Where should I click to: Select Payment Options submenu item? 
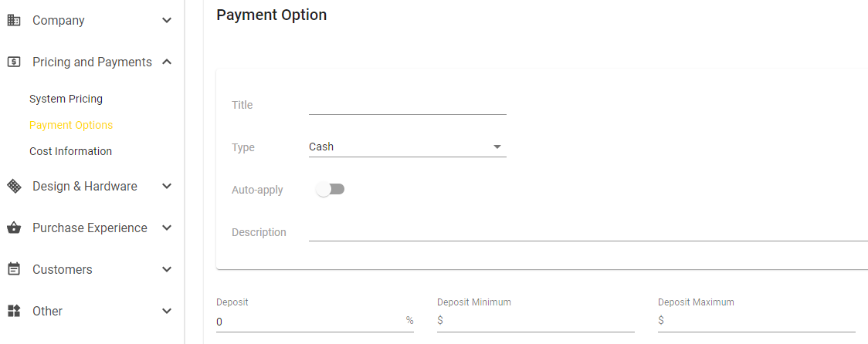71,125
